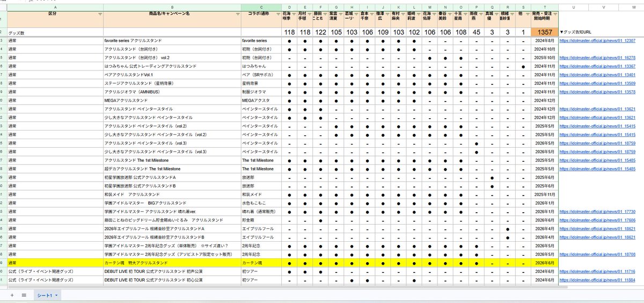Select cell 'ステージアクリルスタンド（星柄背景）'

[172, 83]
